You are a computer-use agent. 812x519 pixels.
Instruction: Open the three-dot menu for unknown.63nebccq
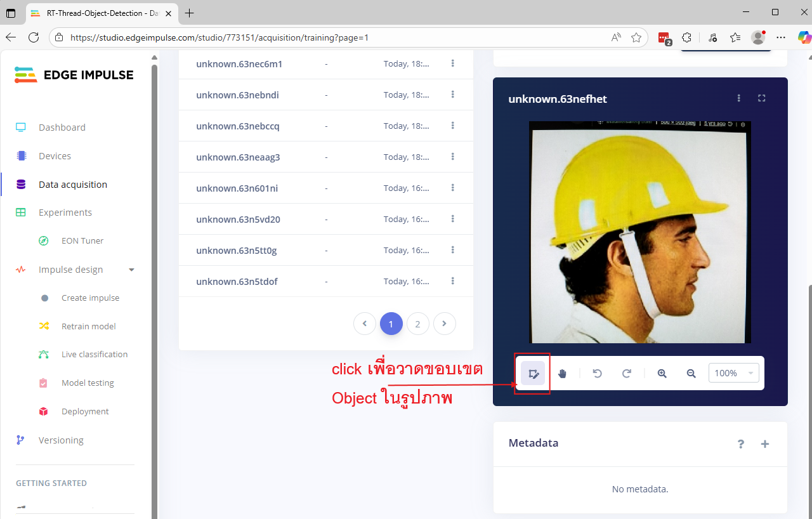tap(453, 126)
